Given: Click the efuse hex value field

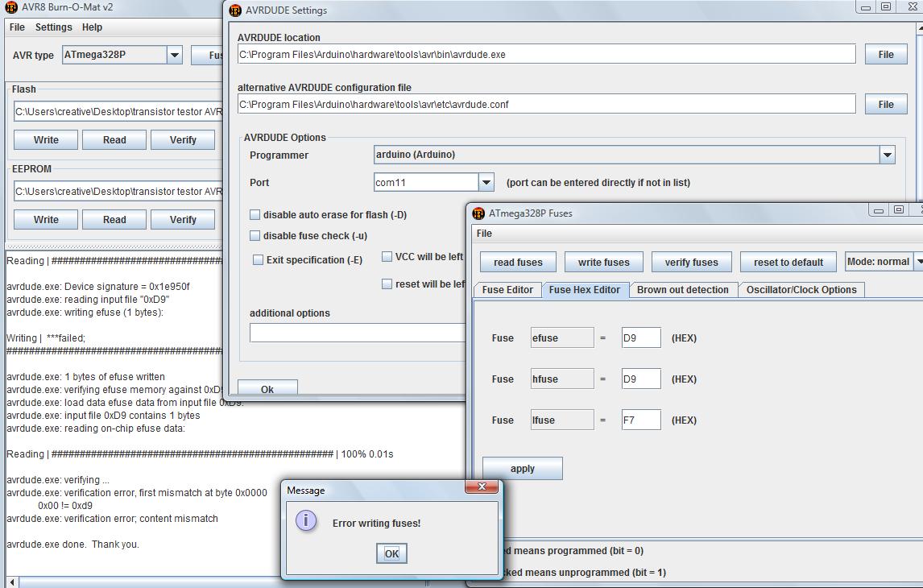Looking at the screenshot, I should point(641,337).
